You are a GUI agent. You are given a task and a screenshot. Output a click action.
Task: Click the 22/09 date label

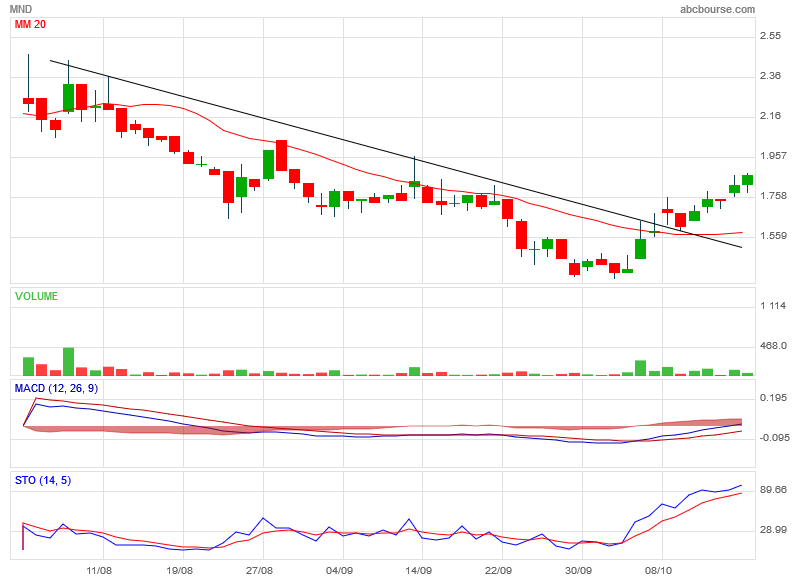coord(498,570)
